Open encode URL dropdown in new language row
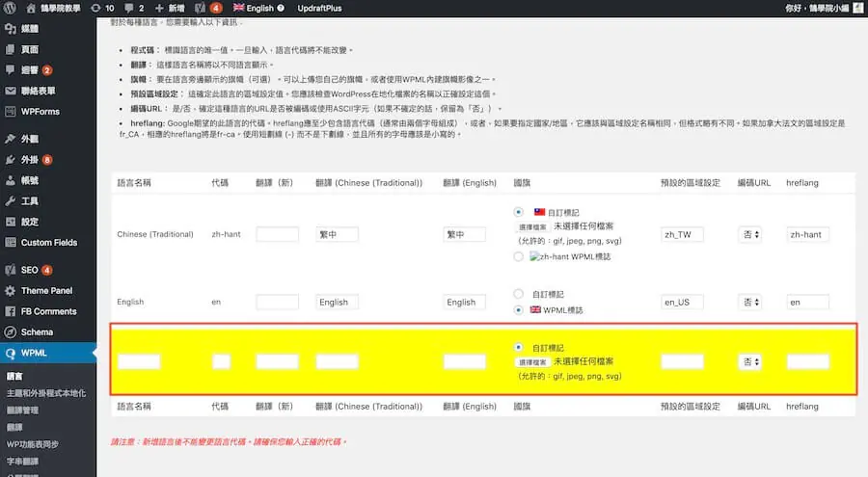Viewport: 868px width, 477px height. (750, 362)
